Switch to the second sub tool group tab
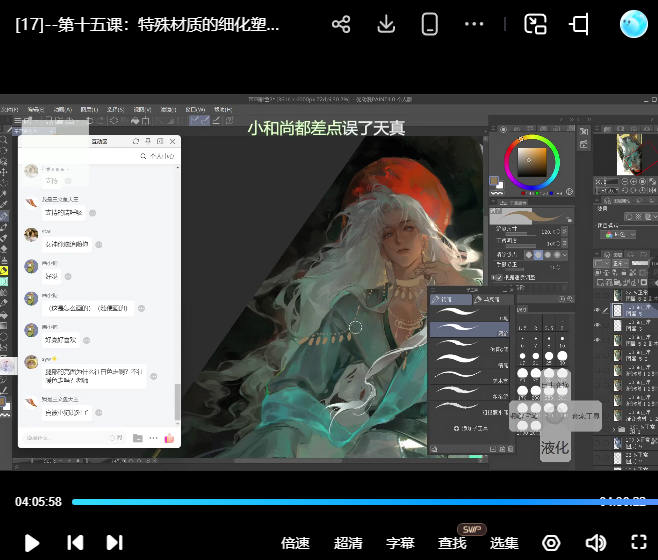 click(x=492, y=299)
